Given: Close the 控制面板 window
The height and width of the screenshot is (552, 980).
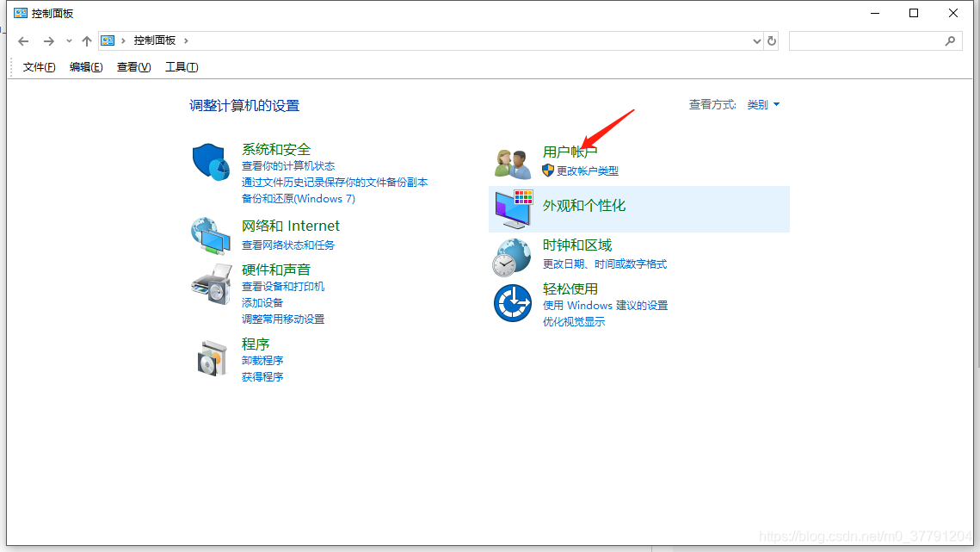Looking at the screenshot, I should 953,13.
